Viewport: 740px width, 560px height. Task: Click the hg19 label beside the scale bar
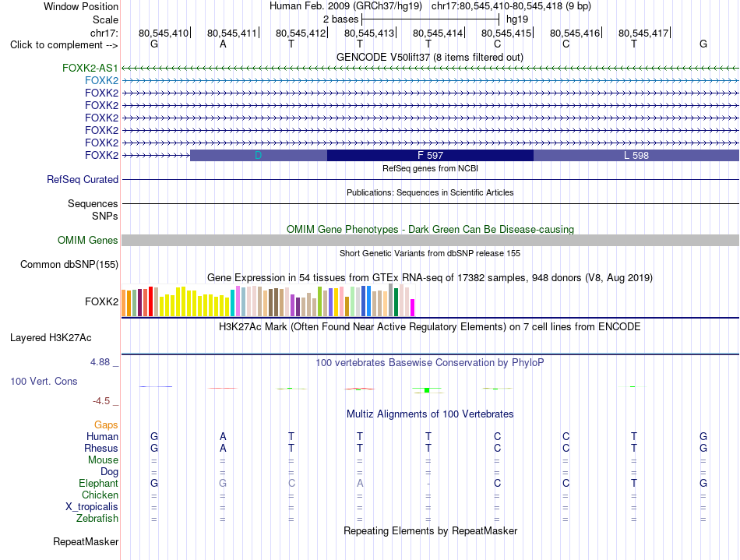point(517,19)
